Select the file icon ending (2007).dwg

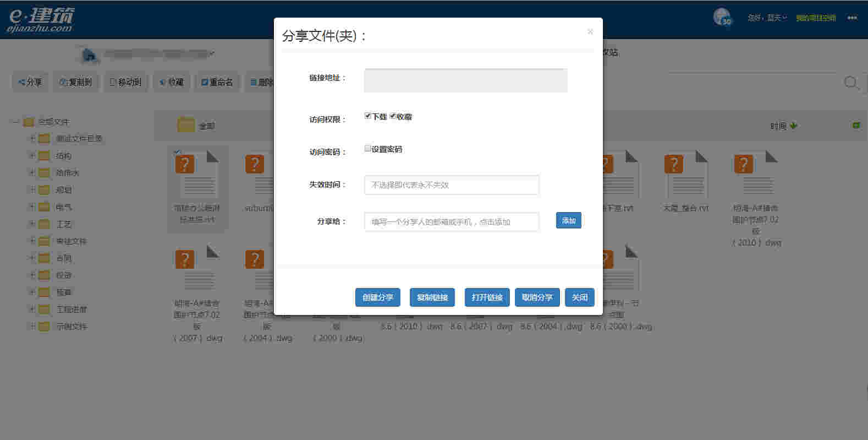197,269
